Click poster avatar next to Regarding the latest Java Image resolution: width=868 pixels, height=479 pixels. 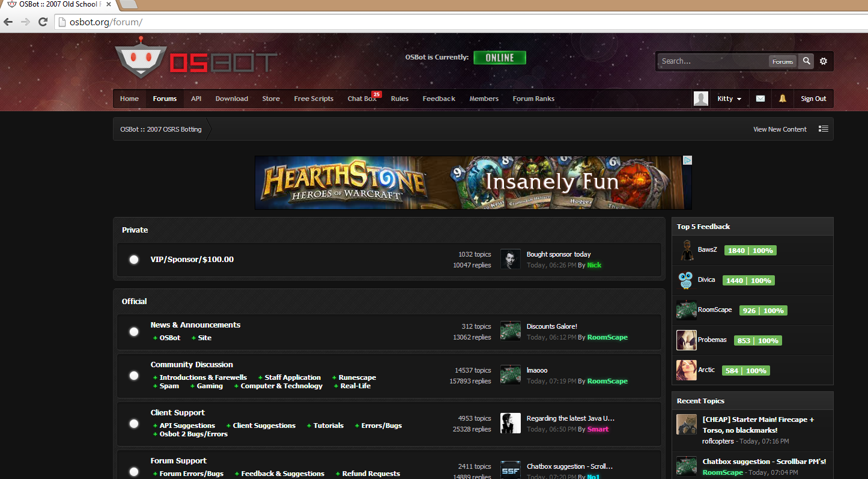[x=511, y=423]
